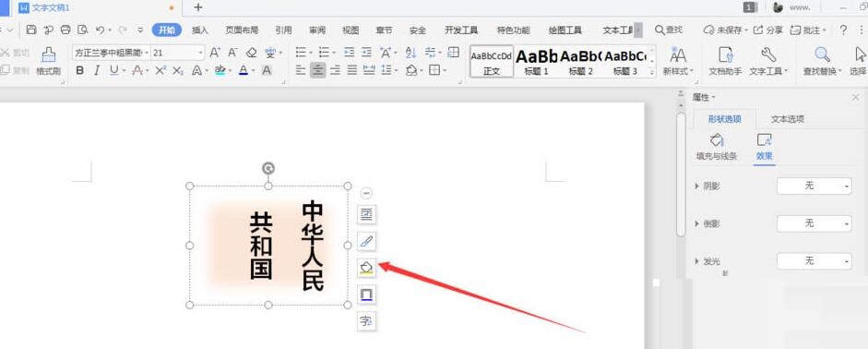This screenshot has height=349, width=868.
Task: Open the 阴影 value dropdown
Action: 814,187
